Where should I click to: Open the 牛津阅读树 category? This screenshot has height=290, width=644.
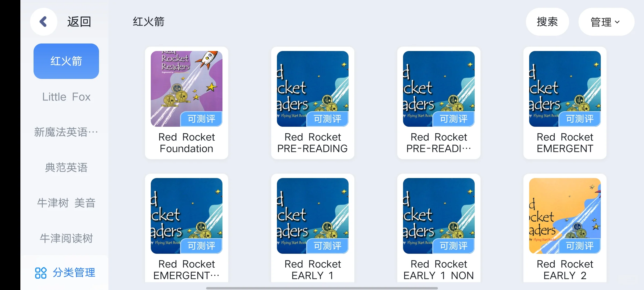coord(66,238)
